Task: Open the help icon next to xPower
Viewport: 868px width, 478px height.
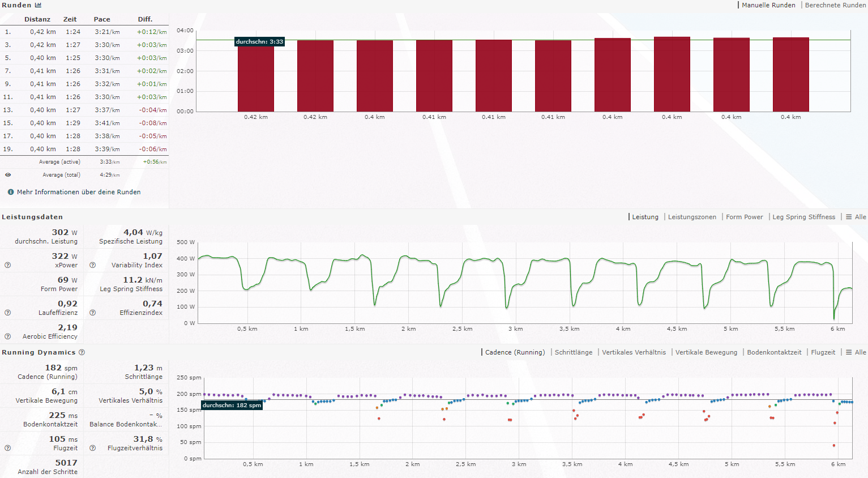Action: point(8,265)
